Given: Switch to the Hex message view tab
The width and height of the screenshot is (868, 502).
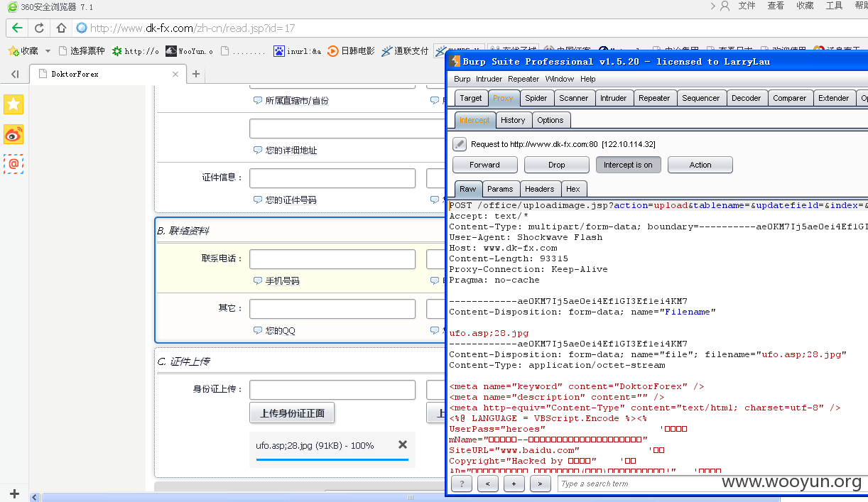Looking at the screenshot, I should pos(573,189).
